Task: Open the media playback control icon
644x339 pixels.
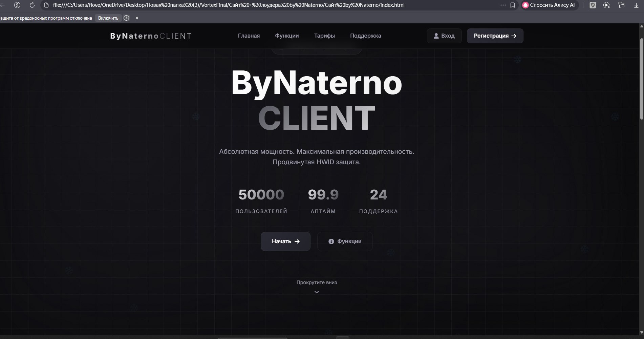Action: pyautogui.click(x=607, y=5)
